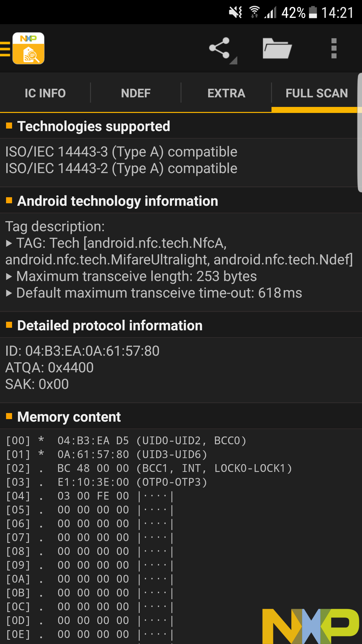Select the FULL SCAN tab
This screenshot has height=644, width=362.
point(317,93)
